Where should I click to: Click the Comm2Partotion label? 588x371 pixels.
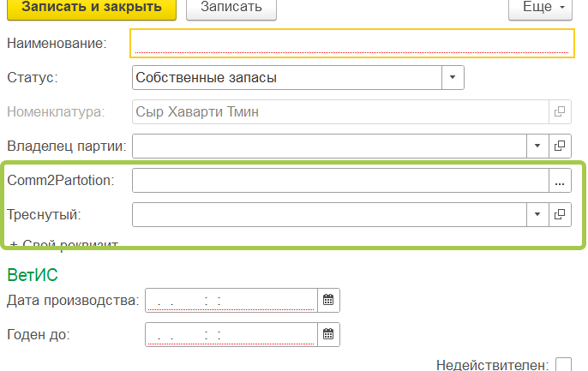pyautogui.click(x=61, y=180)
